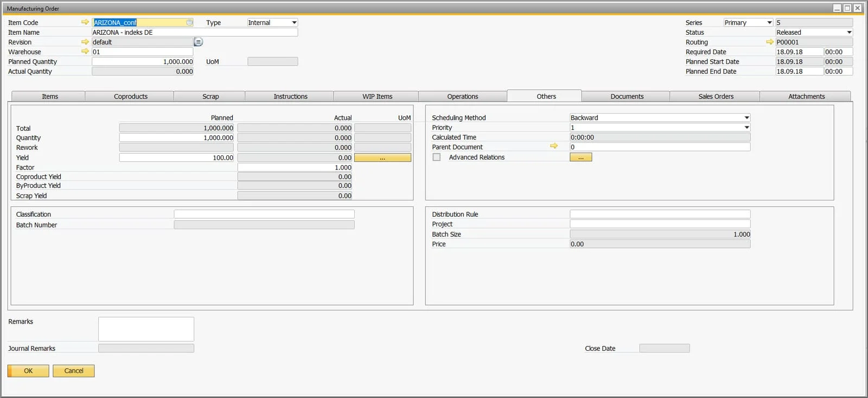Click the Project input field
Screen dimensions: 868x398
pos(660,224)
